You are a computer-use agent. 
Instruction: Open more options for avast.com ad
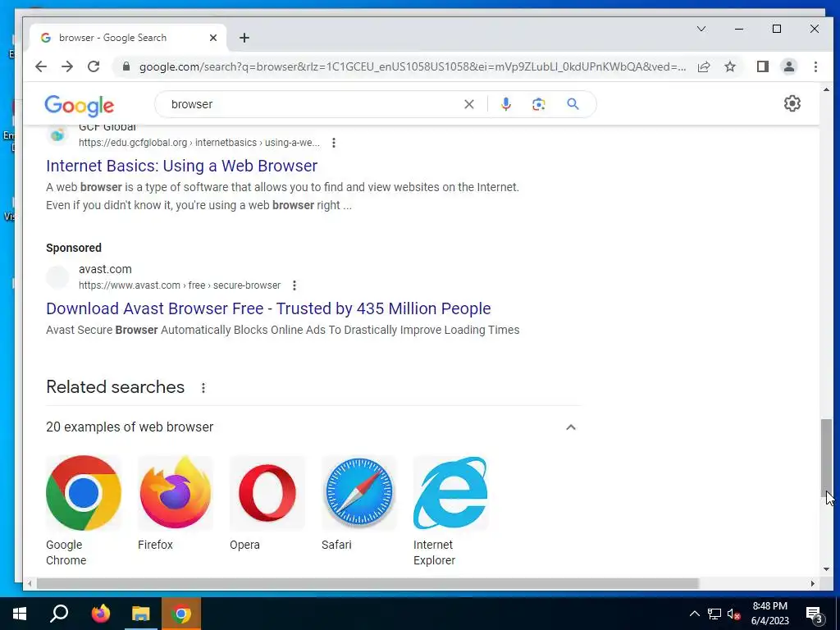click(294, 285)
